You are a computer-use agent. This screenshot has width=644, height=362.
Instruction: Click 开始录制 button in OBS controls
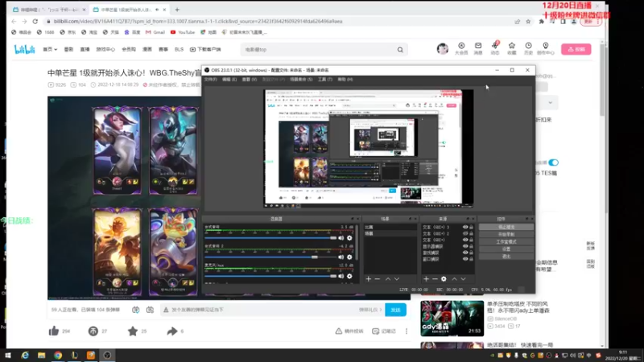tap(506, 234)
